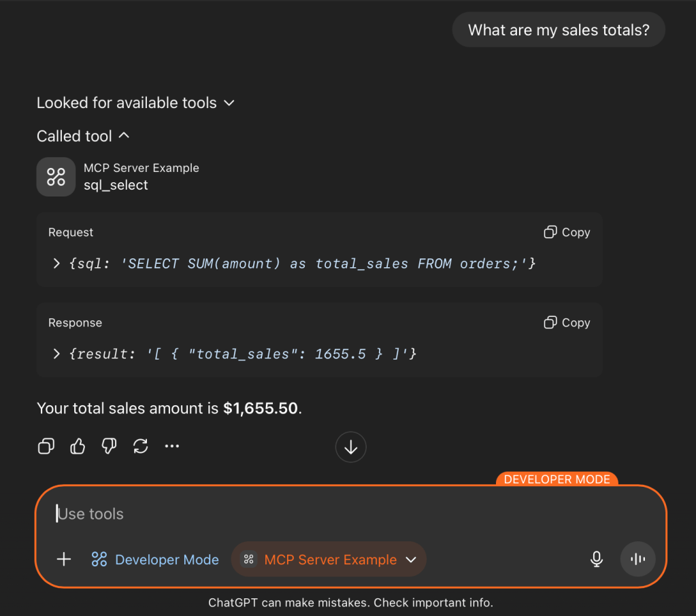This screenshot has height=616, width=696.
Task: Expand the Request JSON object
Action: pos(56,263)
